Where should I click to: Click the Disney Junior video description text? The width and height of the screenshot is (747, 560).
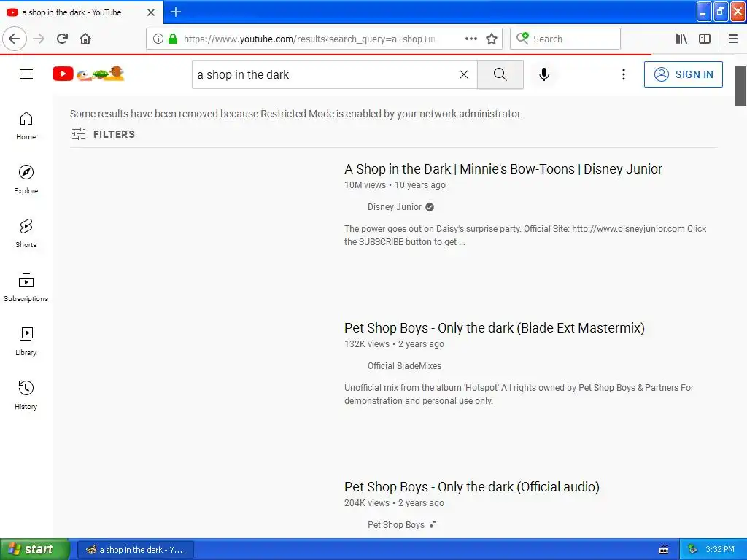point(525,236)
